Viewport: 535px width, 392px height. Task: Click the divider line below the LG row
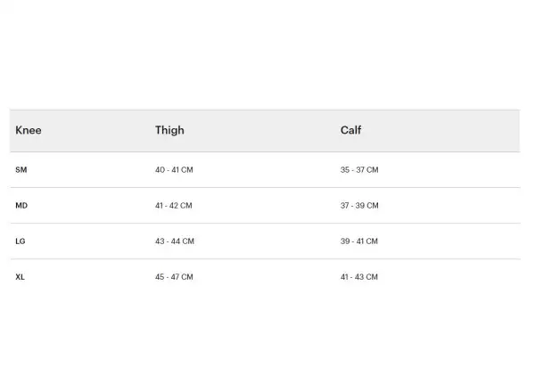coord(266,259)
